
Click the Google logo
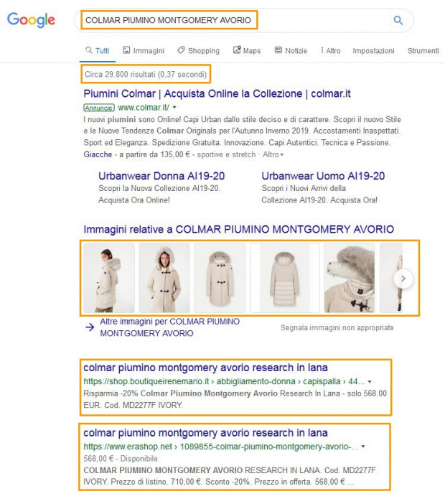pyautogui.click(x=31, y=20)
